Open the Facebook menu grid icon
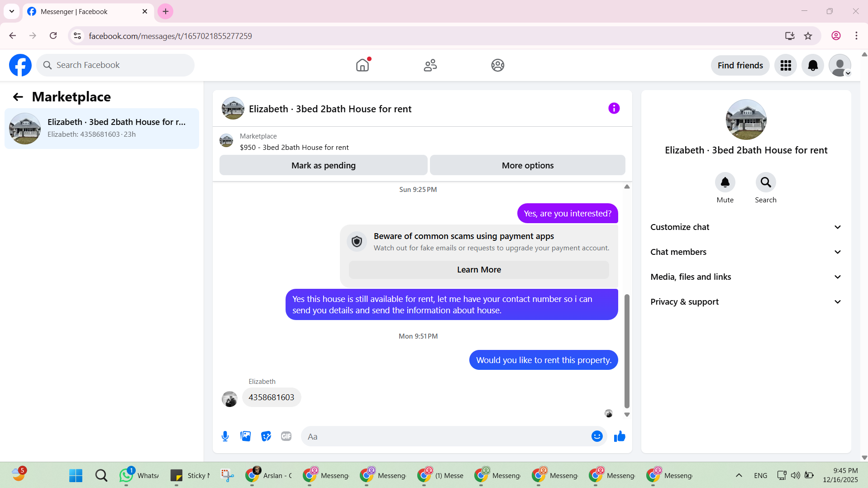868x488 pixels. point(786,66)
